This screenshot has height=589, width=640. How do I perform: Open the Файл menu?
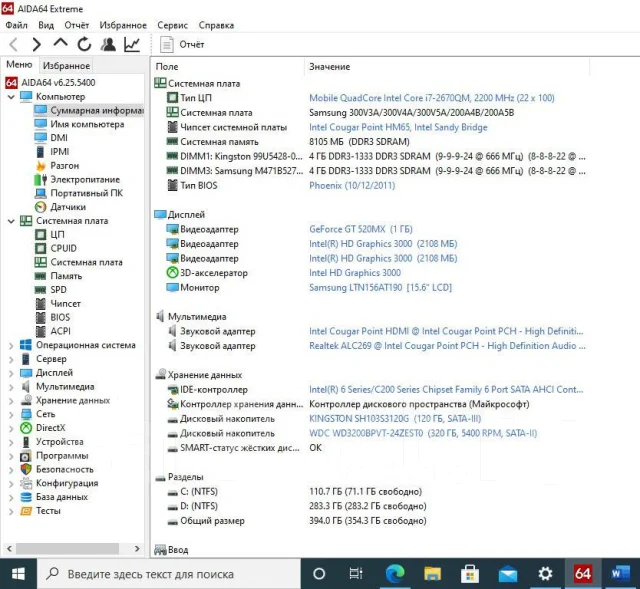point(16,25)
